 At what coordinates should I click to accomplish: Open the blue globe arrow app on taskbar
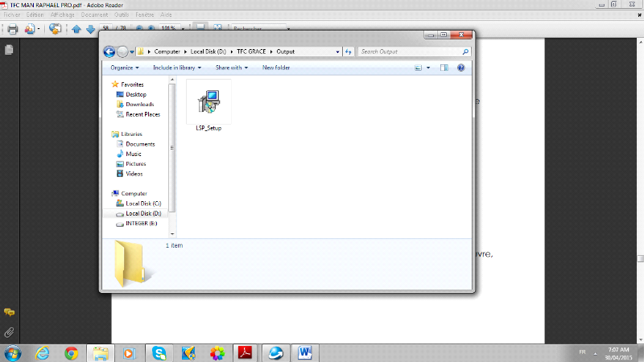click(x=276, y=353)
